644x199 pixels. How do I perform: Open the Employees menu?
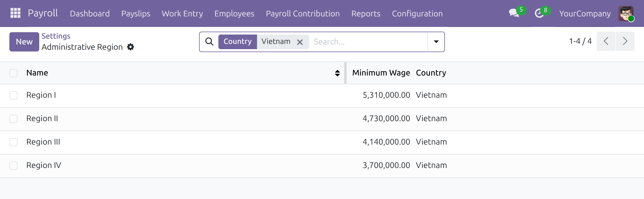click(x=234, y=13)
